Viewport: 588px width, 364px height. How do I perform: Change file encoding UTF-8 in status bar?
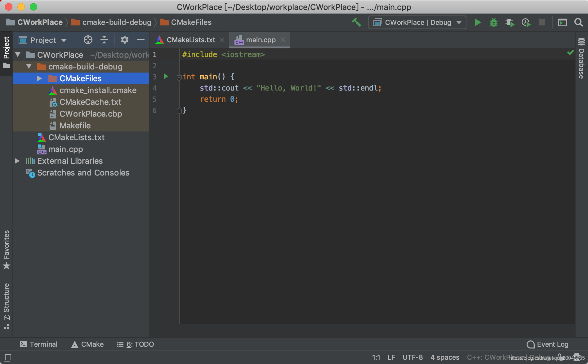click(412, 357)
